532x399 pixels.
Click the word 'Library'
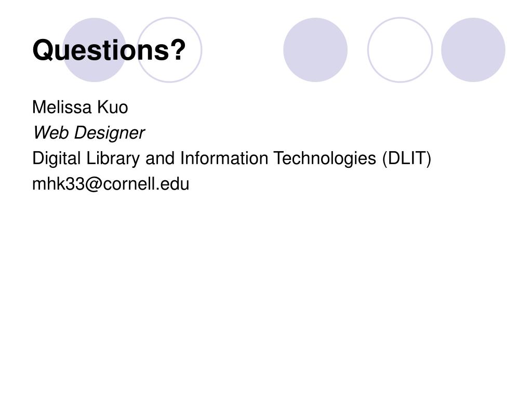113,158
